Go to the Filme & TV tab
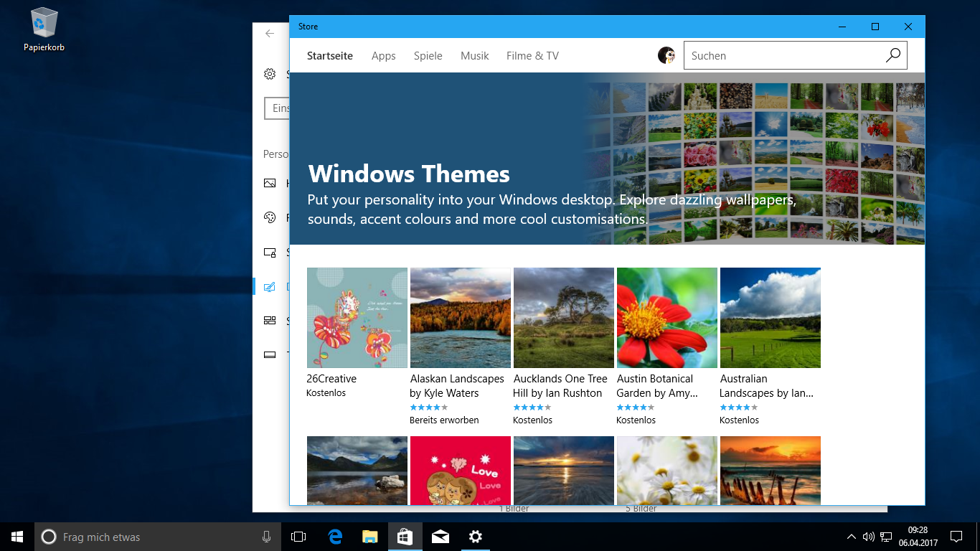The width and height of the screenshot is (980, 551). pos(532,56)
